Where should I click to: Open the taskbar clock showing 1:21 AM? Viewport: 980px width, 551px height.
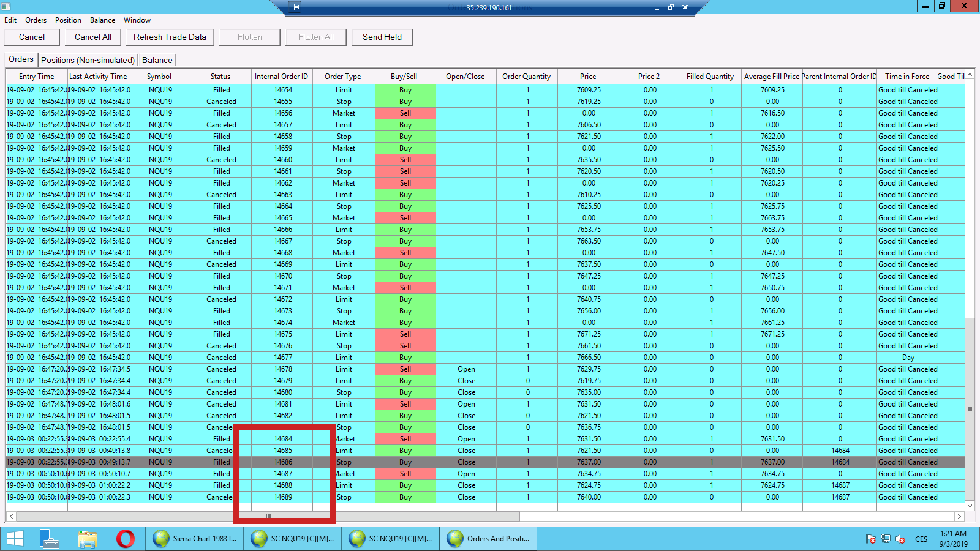coord(953,539)
